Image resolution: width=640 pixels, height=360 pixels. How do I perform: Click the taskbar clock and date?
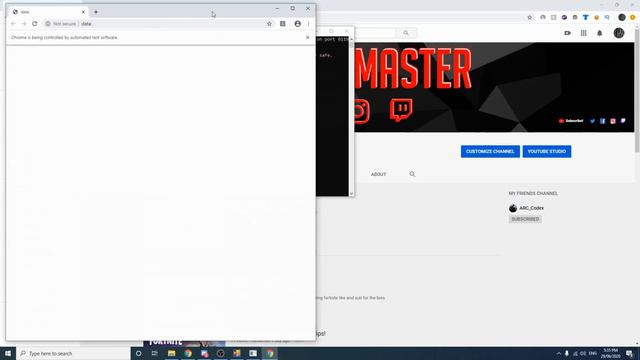611,353
